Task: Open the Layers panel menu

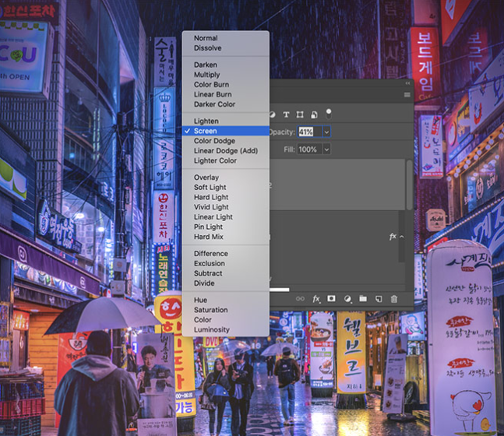Action: tap(407, 95)
